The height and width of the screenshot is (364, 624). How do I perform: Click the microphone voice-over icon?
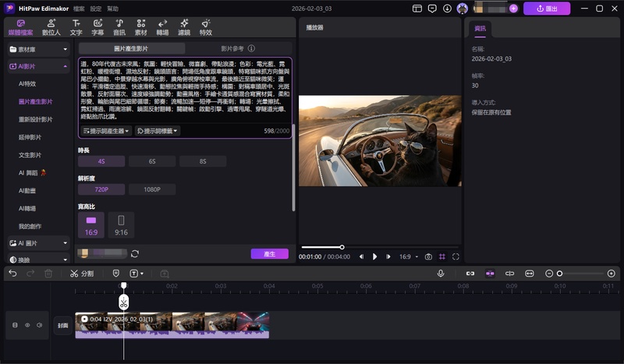pos(441,274)
